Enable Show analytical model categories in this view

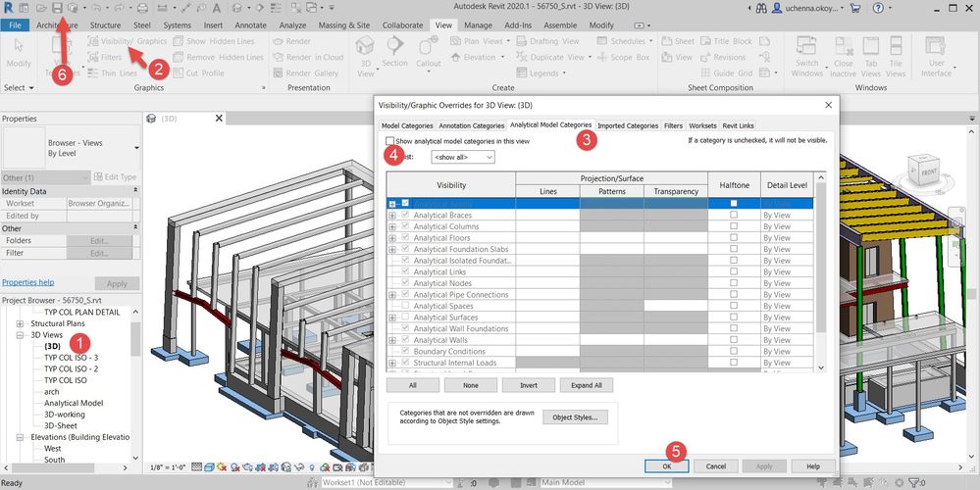point(390,141)
